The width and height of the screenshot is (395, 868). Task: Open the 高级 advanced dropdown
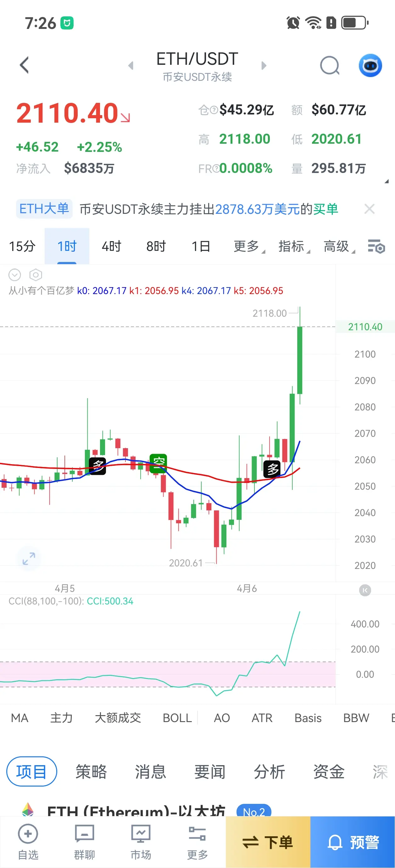339,246
